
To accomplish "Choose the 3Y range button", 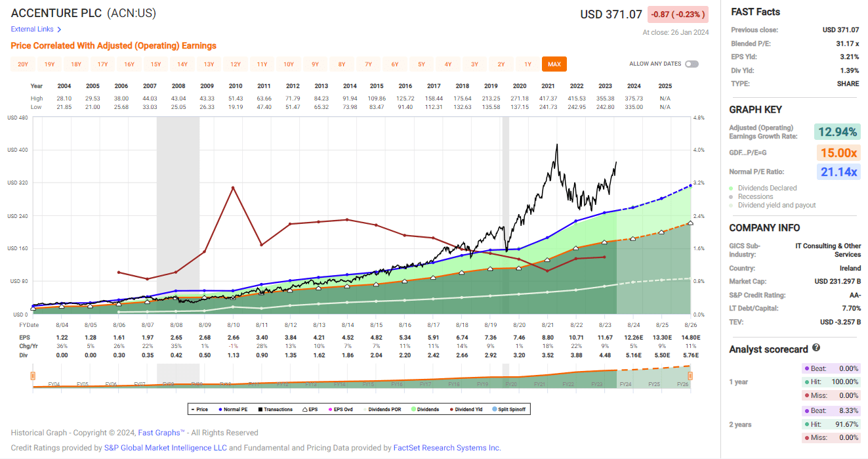I will point(474,64).
